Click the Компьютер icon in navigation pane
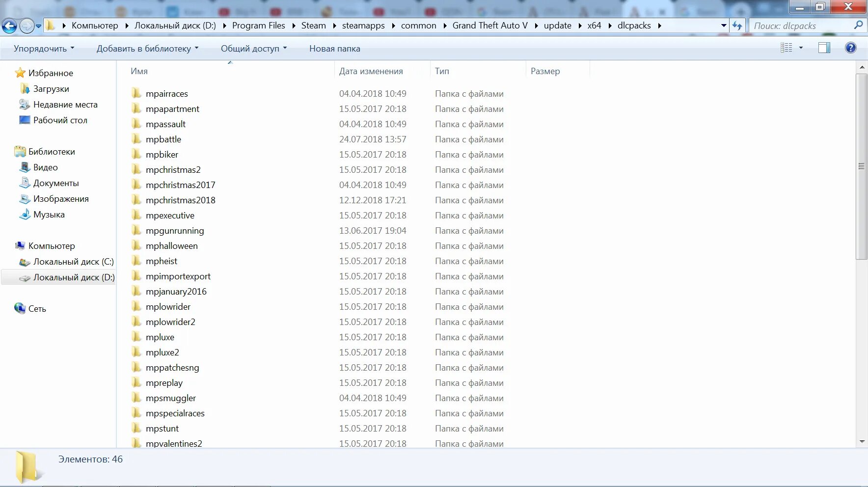The height and width of the screenshot is (487, 868). click(20, 245)
